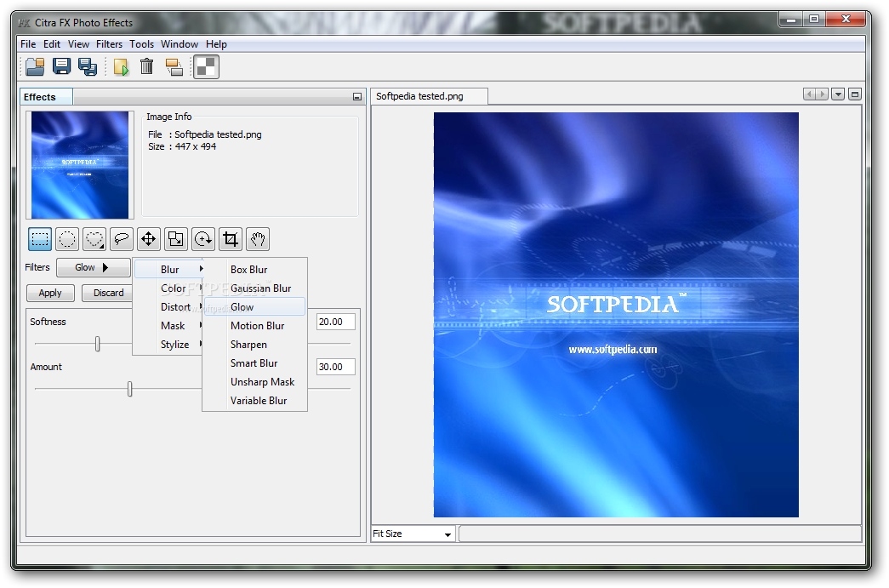Toggle the checkerboard transparency button
This screenshot has height=588, width=889.
click(206, 67)
